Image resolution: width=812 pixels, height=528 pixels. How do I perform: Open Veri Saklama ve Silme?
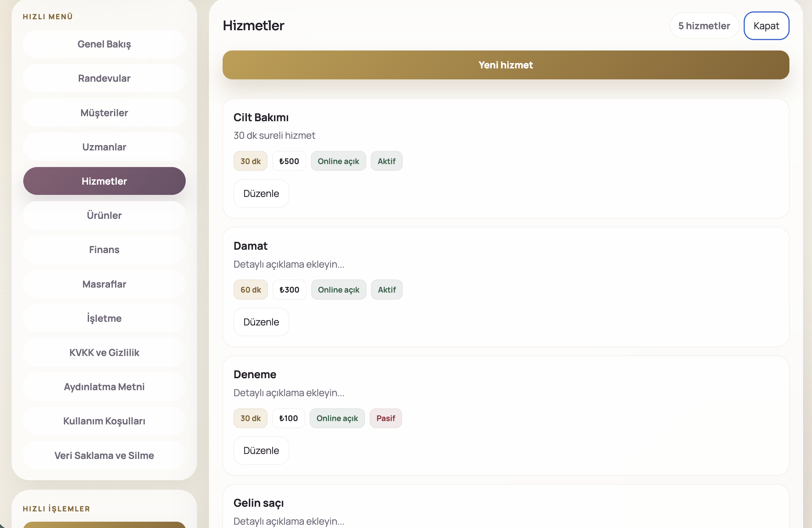(104, 455)
